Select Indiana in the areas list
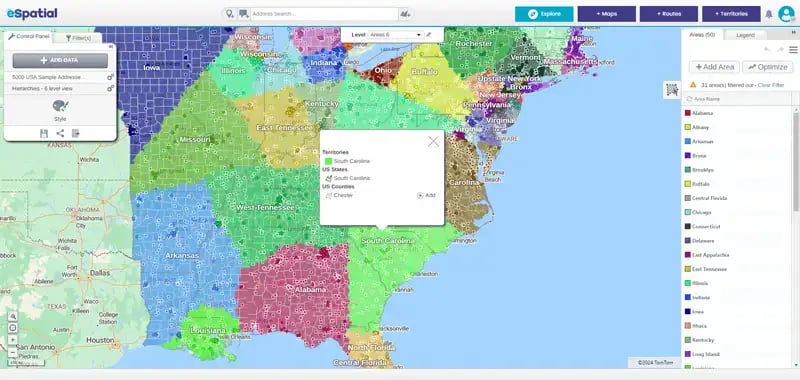 pyautogui.click(x=700, y=297)
